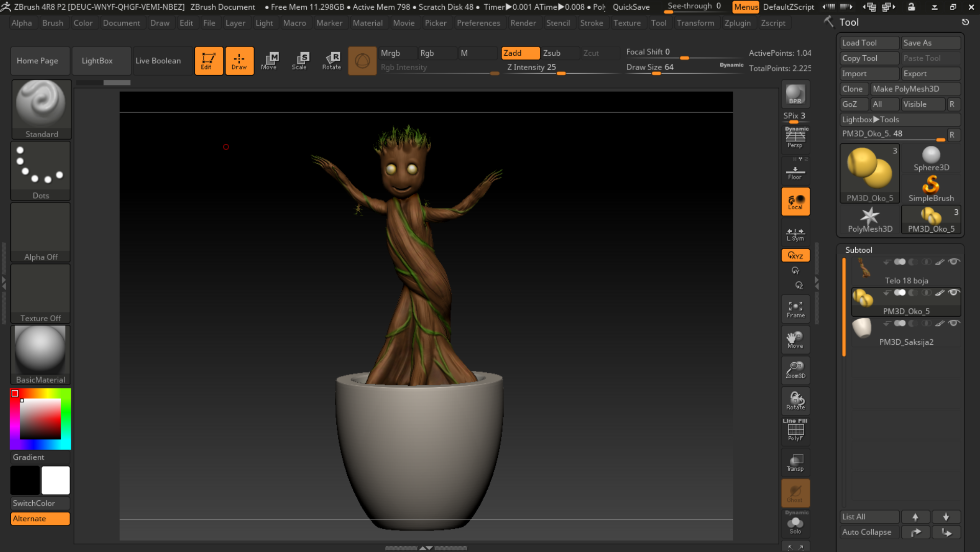Viewport: 980px width, 552px height.
Task: Toggle Local symmetry L.Sym icon
Action: (x=795, y=234)
